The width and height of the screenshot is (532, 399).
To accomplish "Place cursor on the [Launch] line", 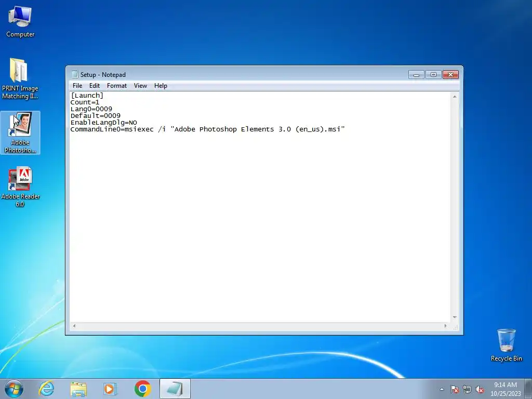I will (87, 96).
